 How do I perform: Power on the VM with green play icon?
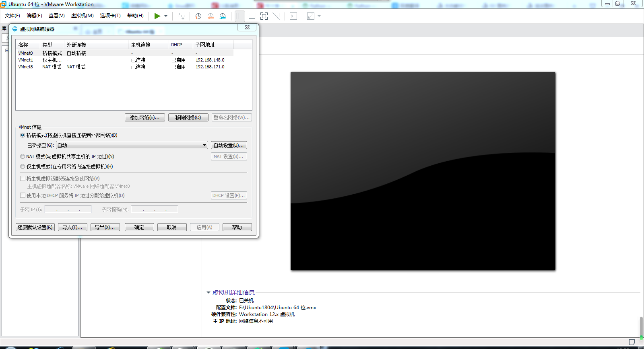pos(157,16)
